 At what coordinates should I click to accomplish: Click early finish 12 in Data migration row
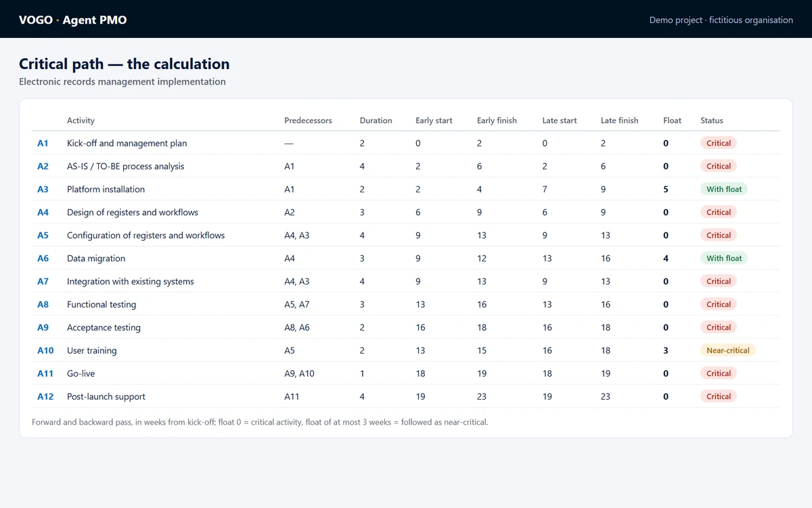482,258
